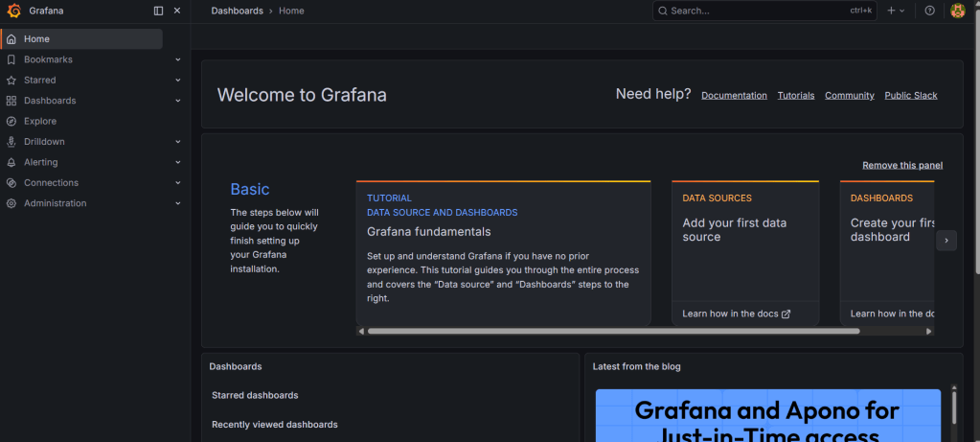Click the Alerting bell icon

(x=11, y=162)
